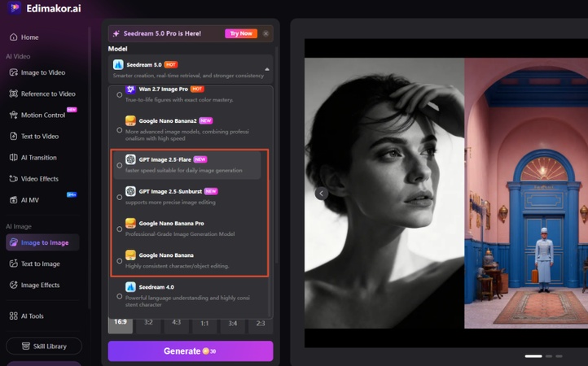The image size is (588, 366).
Task: Click the GPT Image 2.5-Sunburst icon
Action: click(130, 191)
